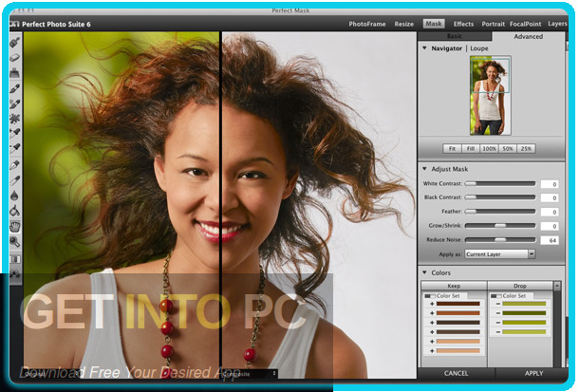Click the Keep column header
The image size is (579, 392).
(454, 286)
